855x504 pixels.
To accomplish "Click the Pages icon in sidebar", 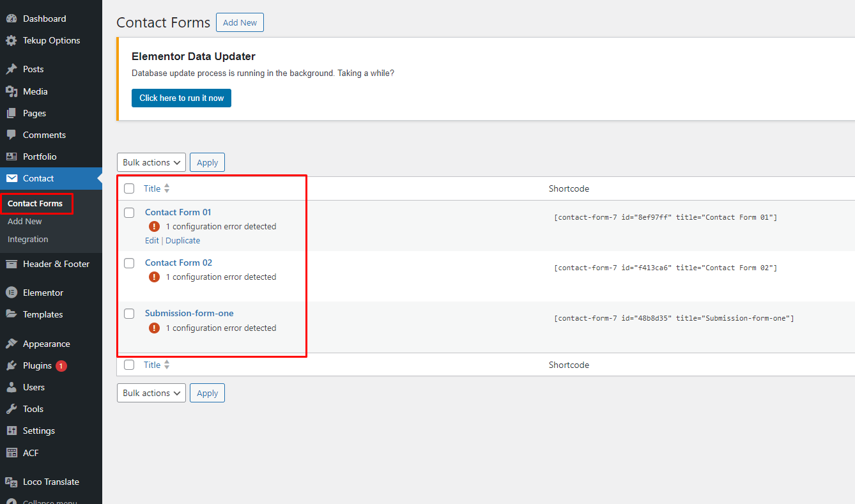I will coord(12,113).
